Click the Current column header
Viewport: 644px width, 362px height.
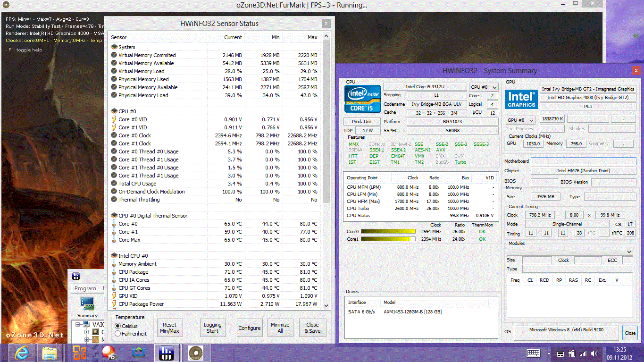point(226,37)
